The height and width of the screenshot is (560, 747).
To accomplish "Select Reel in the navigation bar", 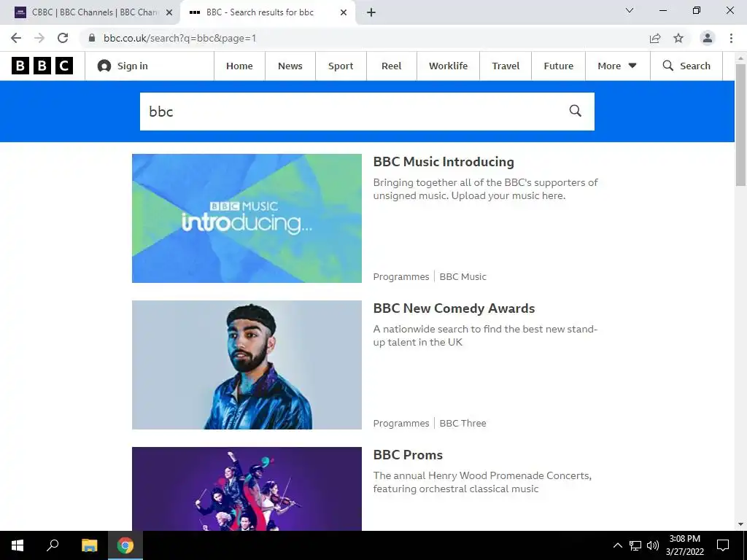I will [392, 66].
